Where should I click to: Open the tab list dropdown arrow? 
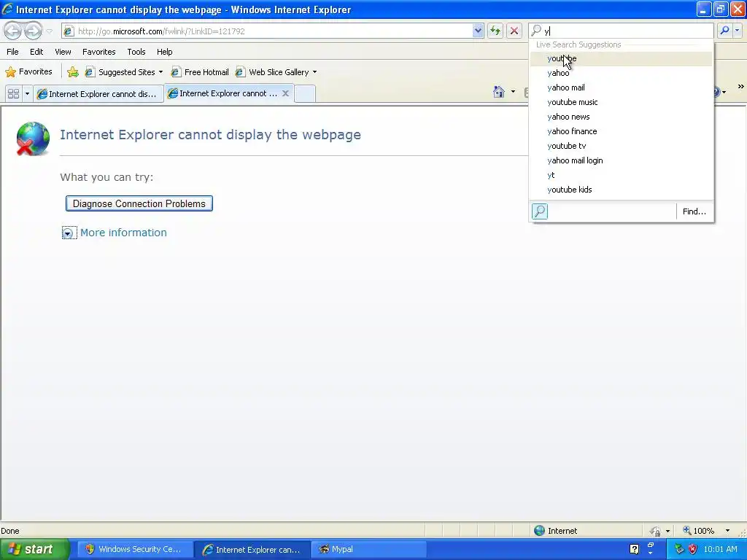coord(27,94)
